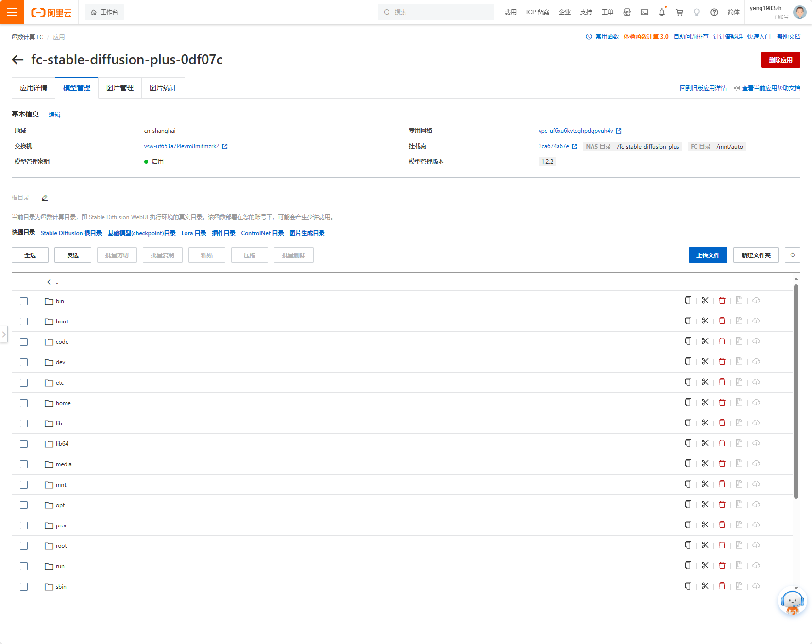
Task: Open the 费用 menu in header
Action: tap(511, 12)
